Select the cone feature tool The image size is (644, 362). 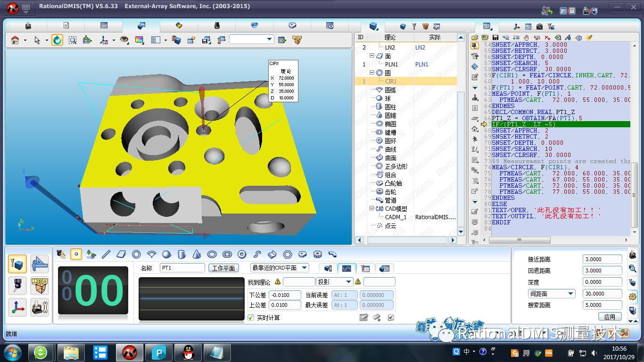[197, 255]
